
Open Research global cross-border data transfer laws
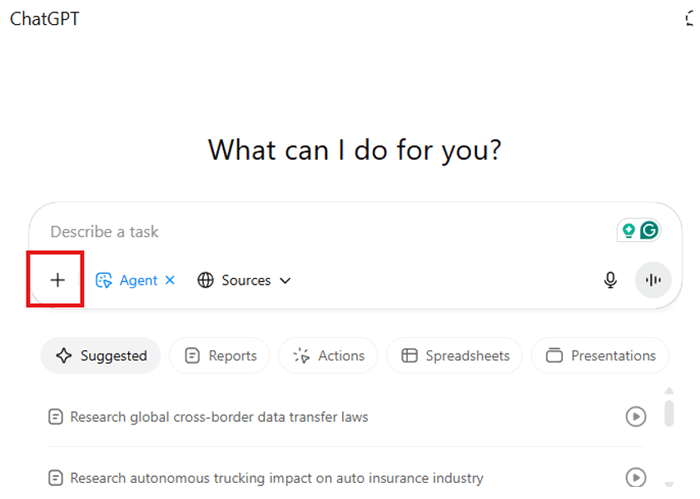coord(219,417)
